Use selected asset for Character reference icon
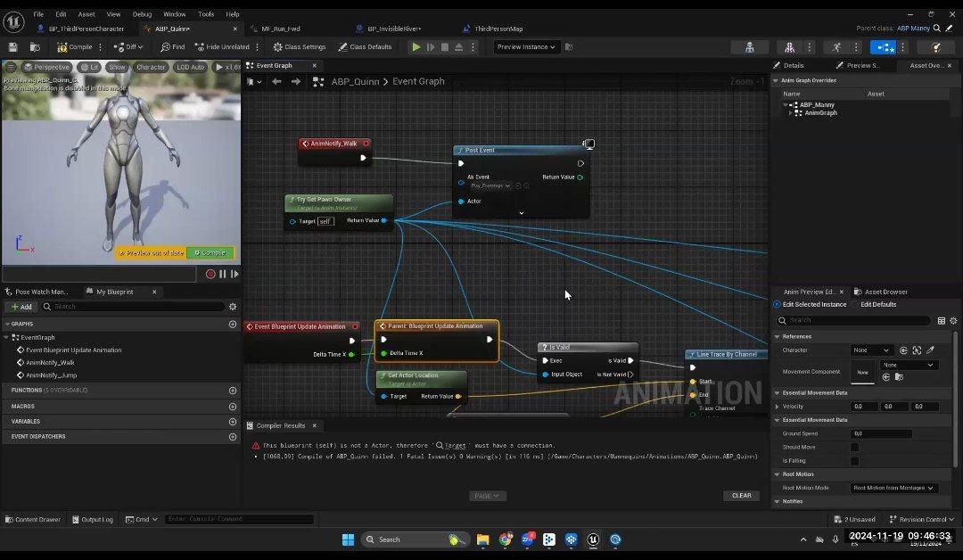 point(903,350)
